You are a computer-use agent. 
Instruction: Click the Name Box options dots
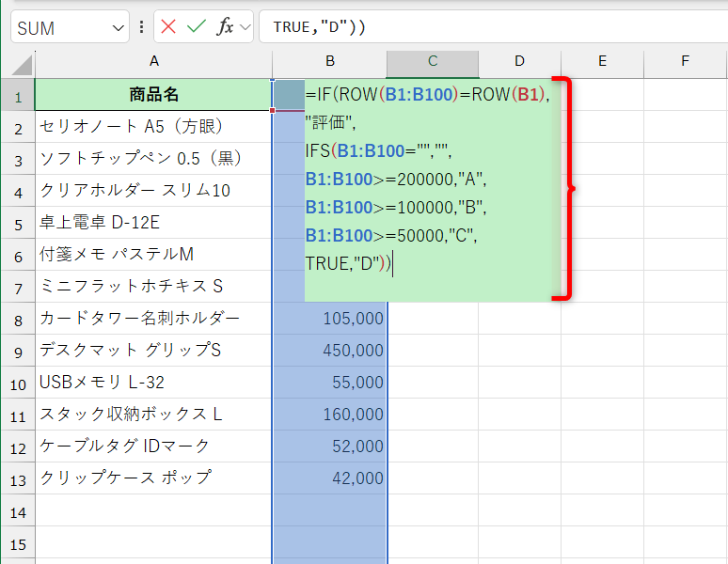point(142,27)
